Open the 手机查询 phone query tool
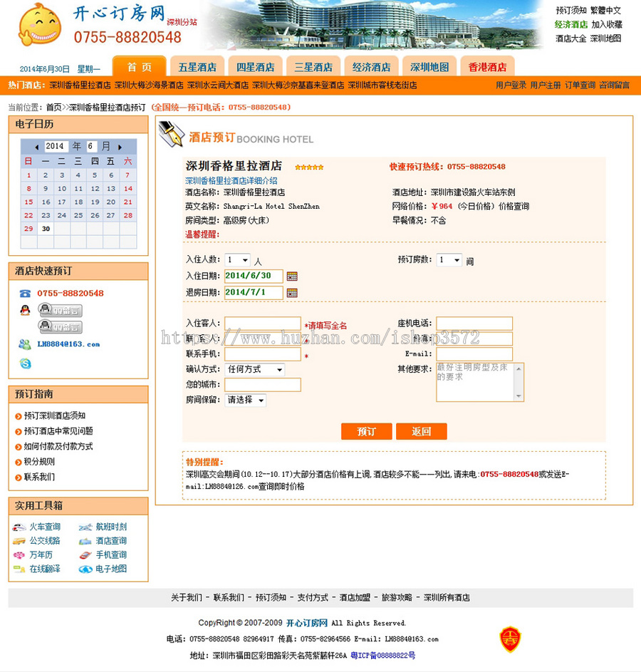Viewport: 641px width, 672px height. point(111,555)
